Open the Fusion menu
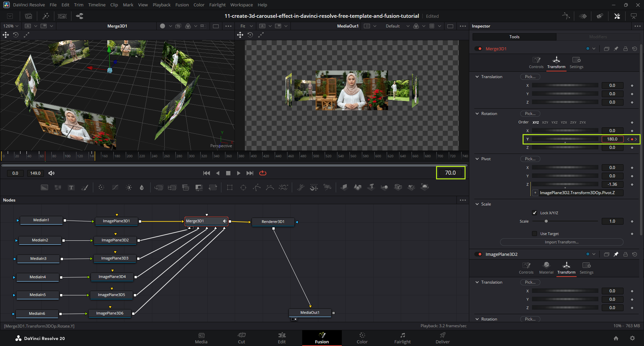Screen dimensions: 644x346 coord(182,5)
